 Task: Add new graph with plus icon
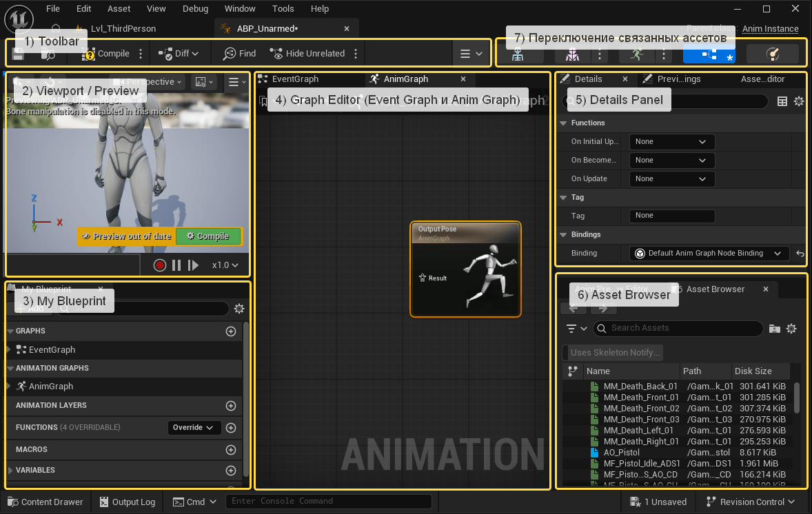pyautogui.click(x=231, y=331)
